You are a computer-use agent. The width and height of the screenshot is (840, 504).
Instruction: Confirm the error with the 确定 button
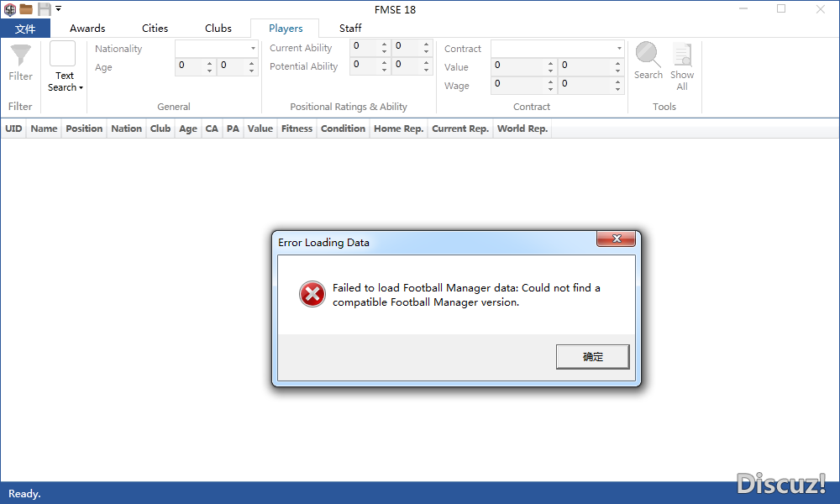592,357
